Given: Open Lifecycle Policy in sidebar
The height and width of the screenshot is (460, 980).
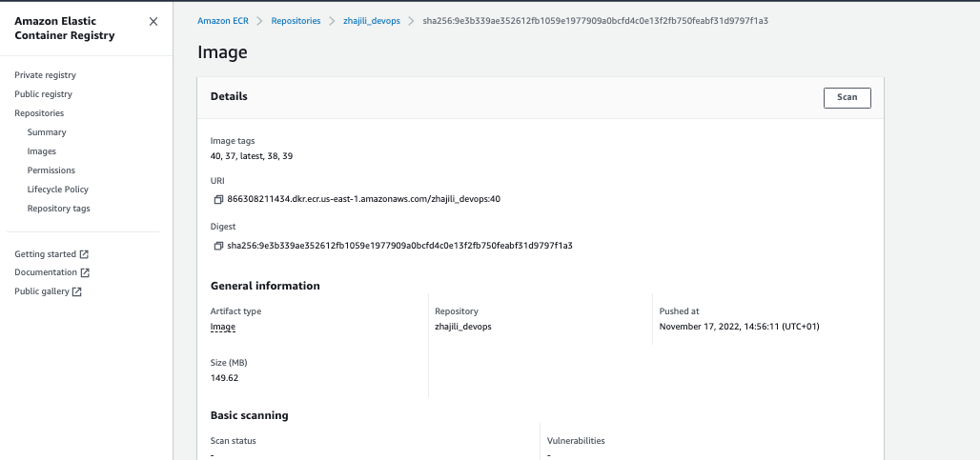Looking at the screenshot, I should (x=58, y=190).
